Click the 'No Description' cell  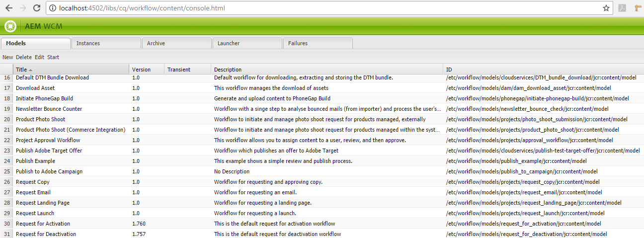tap(232, 171)
